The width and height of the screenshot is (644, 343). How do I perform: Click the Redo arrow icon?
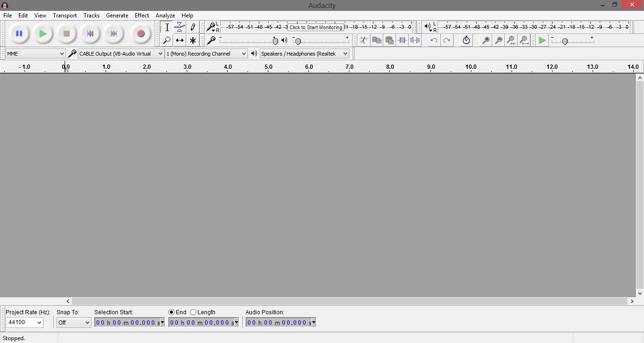pyautogui.click(x=447, y=41)
